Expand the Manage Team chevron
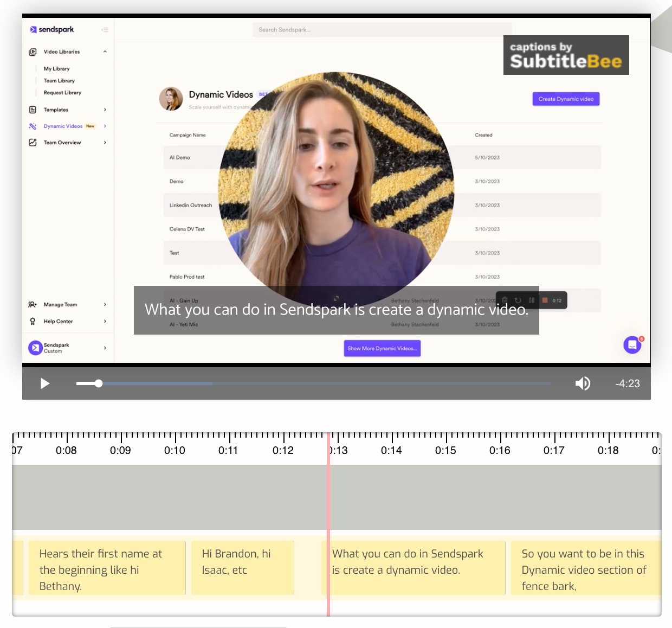The width and height of the screenshot is (672, 628). coord(105,305)
